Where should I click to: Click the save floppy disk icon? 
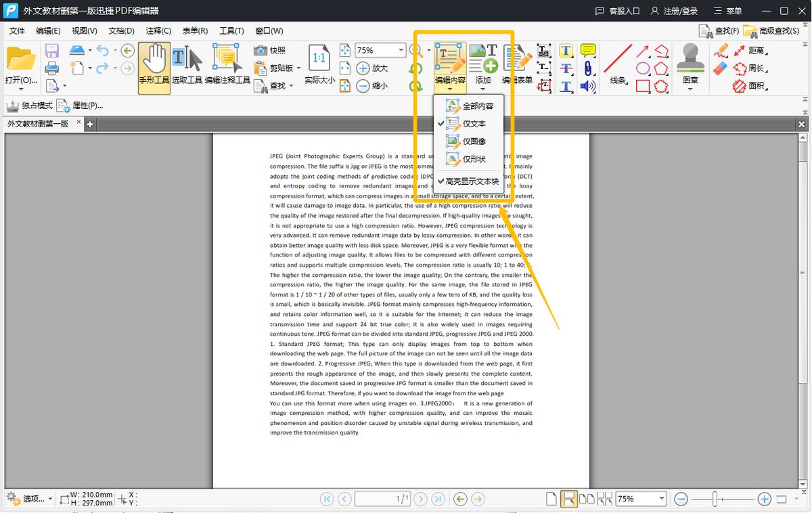pos(52,51)
